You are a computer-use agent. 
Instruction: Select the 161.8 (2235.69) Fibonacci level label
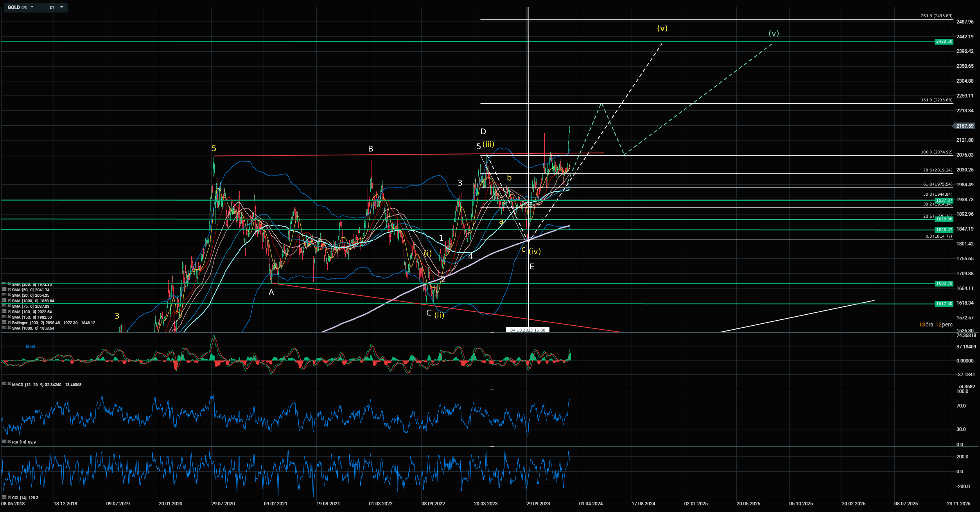click(936, 100)
